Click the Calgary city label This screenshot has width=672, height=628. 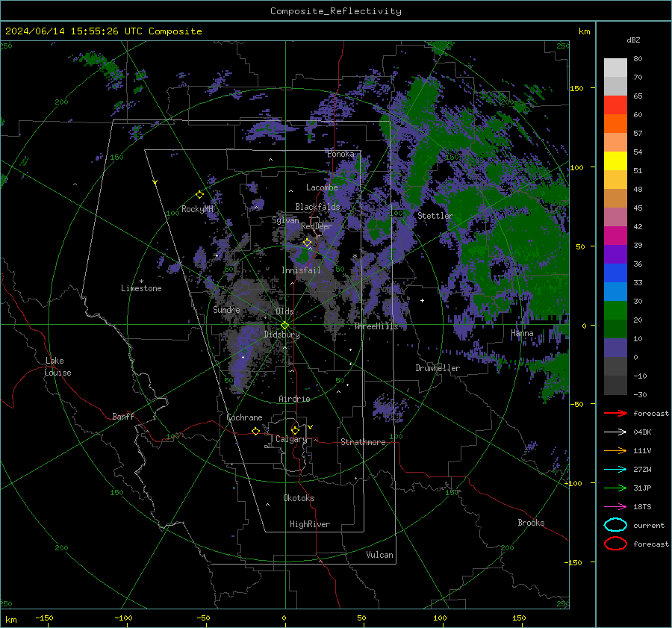click(x=291, y=439)
